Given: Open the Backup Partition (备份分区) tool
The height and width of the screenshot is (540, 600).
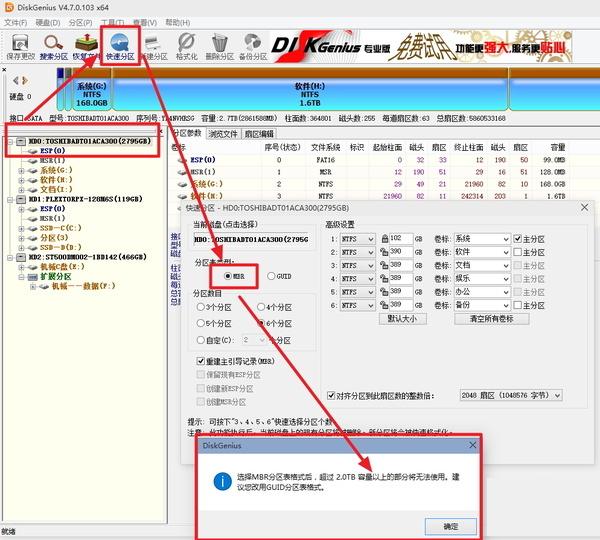Looking at the screenshot, I should (253, 47).
